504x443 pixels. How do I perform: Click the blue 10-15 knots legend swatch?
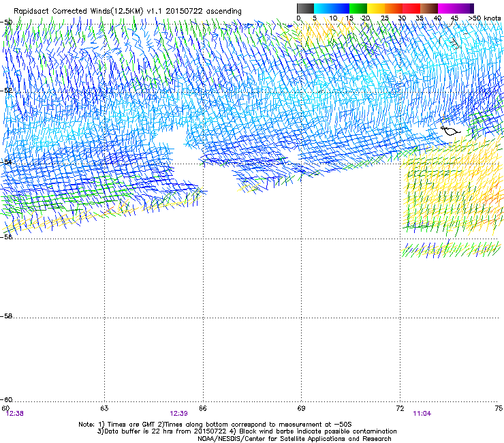[341, 8]
